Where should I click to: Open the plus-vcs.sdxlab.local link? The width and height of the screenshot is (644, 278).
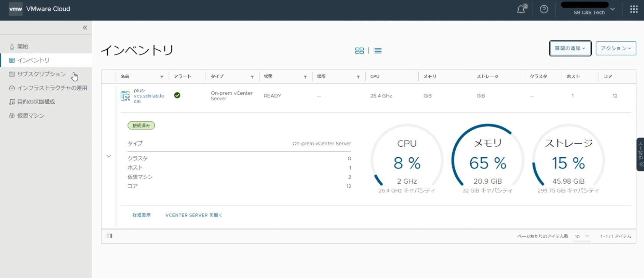coord(149,96)
